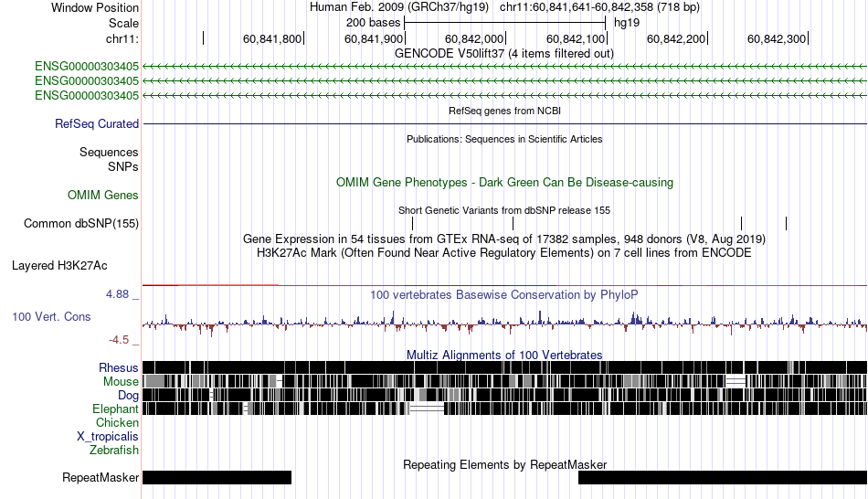Select the chr11: ruler label
Screen dimensions: 868x499
pyautogui.click(x=122, y=38)
